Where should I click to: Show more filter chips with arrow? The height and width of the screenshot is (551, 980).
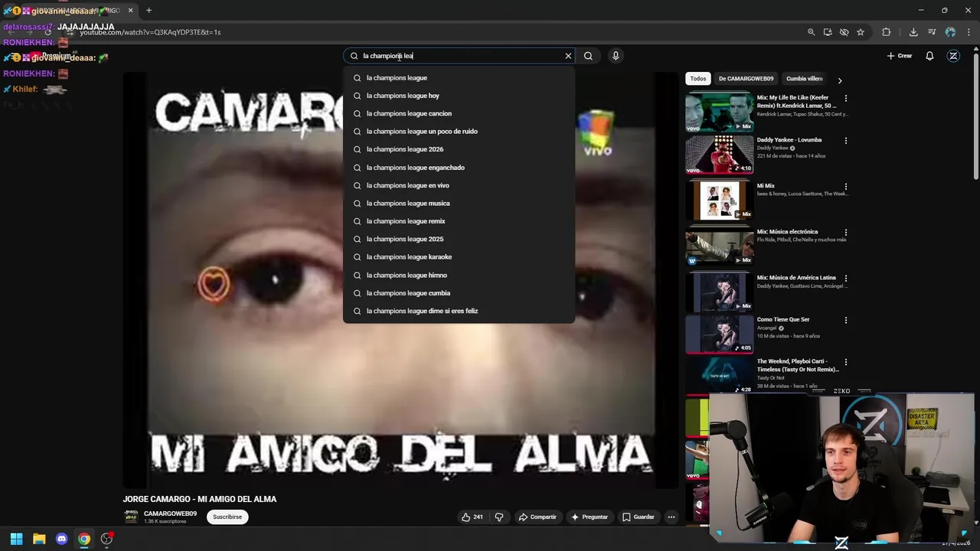(x=840, y=80)
